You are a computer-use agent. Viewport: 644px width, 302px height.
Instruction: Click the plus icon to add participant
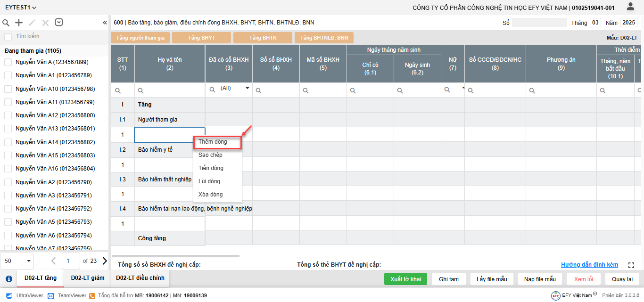tap(19, 23)
